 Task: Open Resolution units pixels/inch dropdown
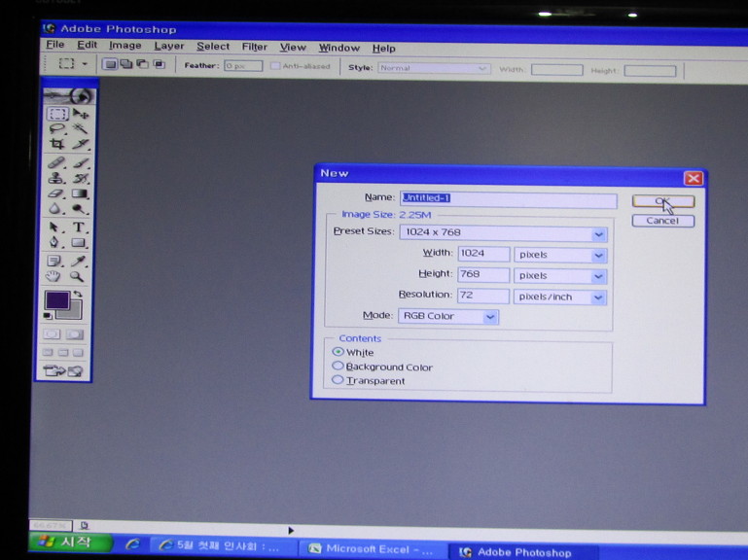(598, 297)
